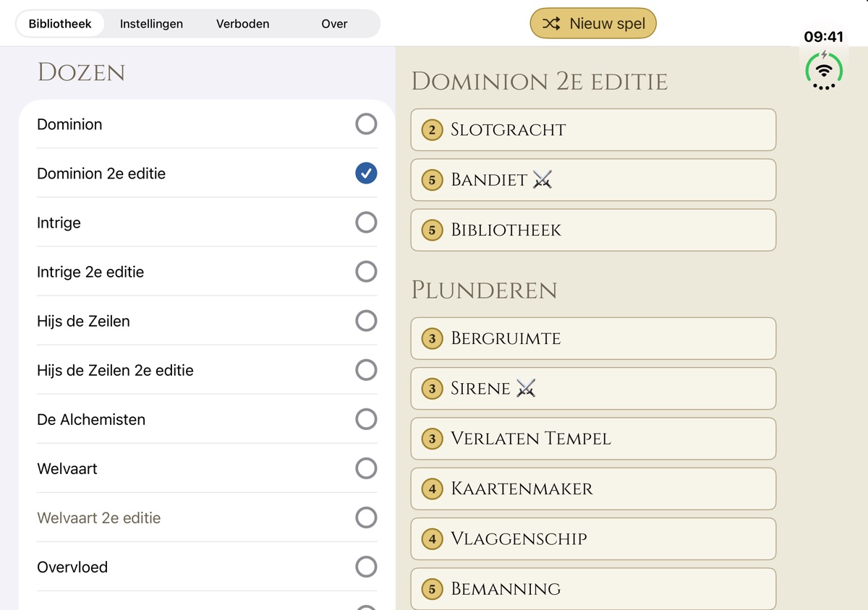Enable the Welvaart box
Viewport: 868px width, 610px height.
tap(366, 468)
